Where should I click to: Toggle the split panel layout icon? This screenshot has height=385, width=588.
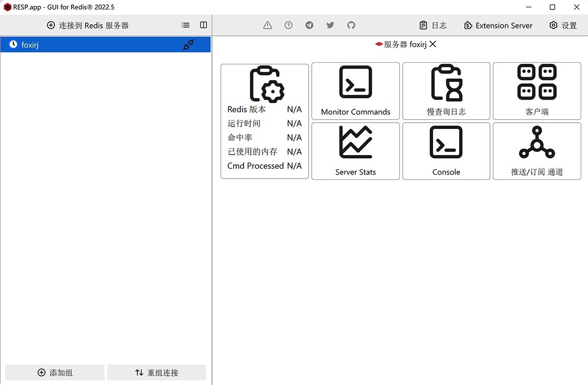[x=203, y=25]
